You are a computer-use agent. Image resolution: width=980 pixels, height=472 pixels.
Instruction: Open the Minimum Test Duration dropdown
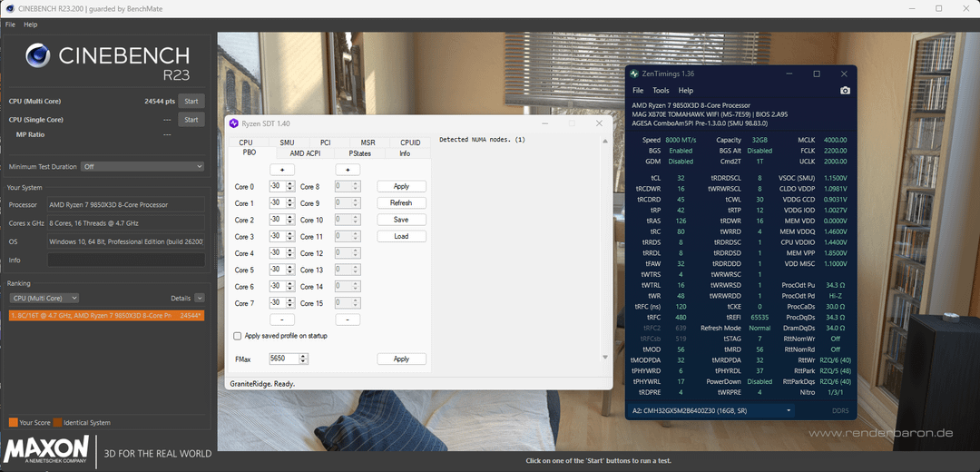[142, 167]
